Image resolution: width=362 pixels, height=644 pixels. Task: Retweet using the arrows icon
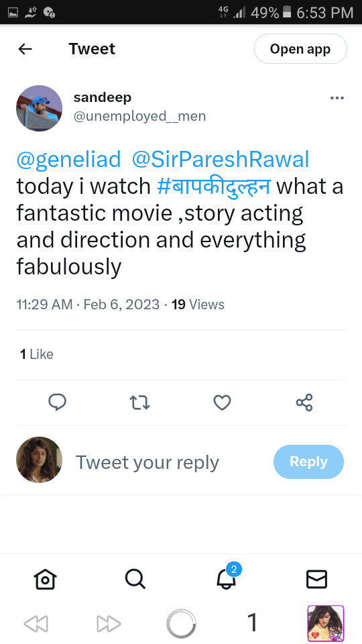(x=139, y=403)
